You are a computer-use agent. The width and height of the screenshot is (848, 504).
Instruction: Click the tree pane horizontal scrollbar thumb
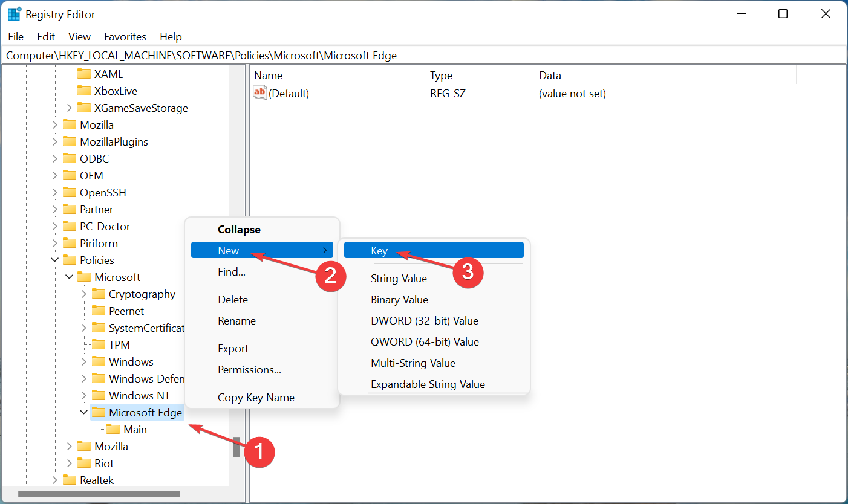pyautogui.click(x=99, y=494)
